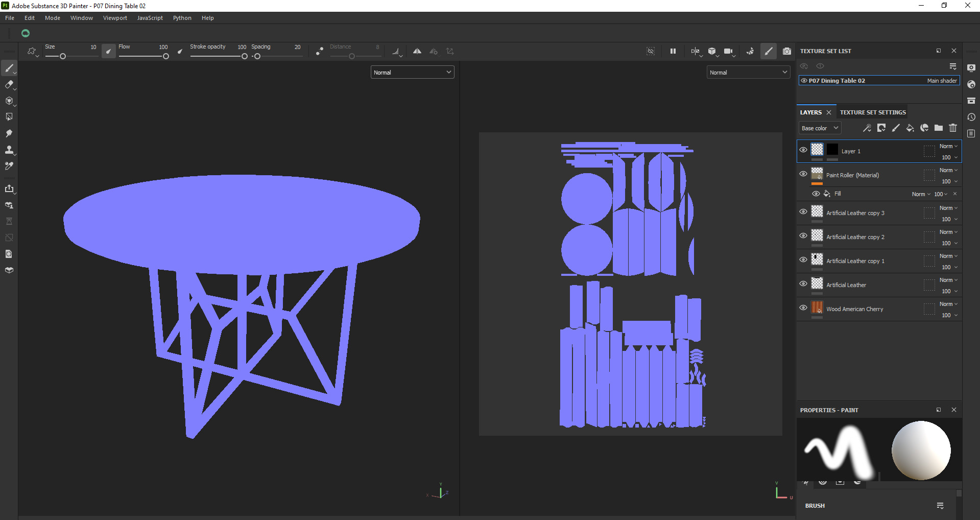Toggle the hide-selection dashed box icon
980x520 pixels.
click(x=651, y=51)
